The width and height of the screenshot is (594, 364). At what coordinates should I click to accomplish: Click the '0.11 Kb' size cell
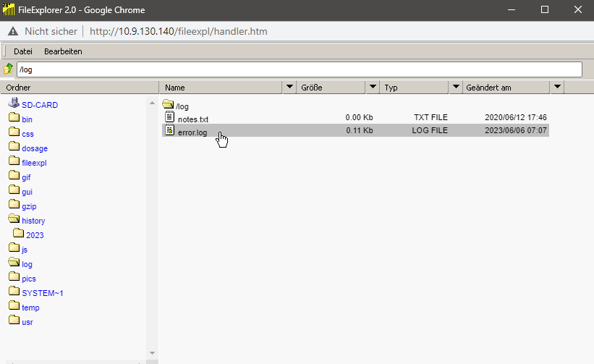(x=360, y=130)
